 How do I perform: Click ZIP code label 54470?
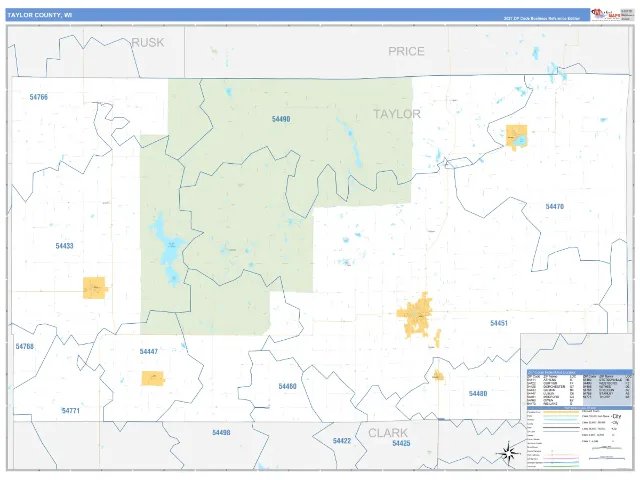pos(555,207)
